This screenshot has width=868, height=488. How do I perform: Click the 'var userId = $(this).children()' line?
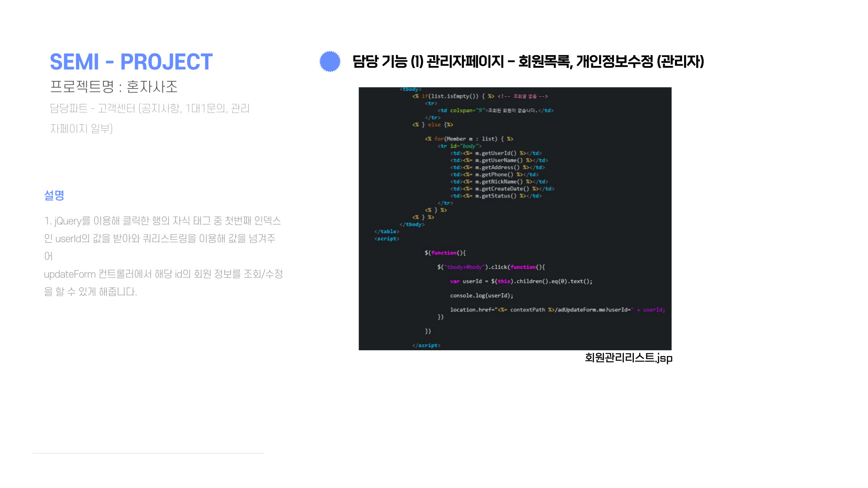coord(521,282)
